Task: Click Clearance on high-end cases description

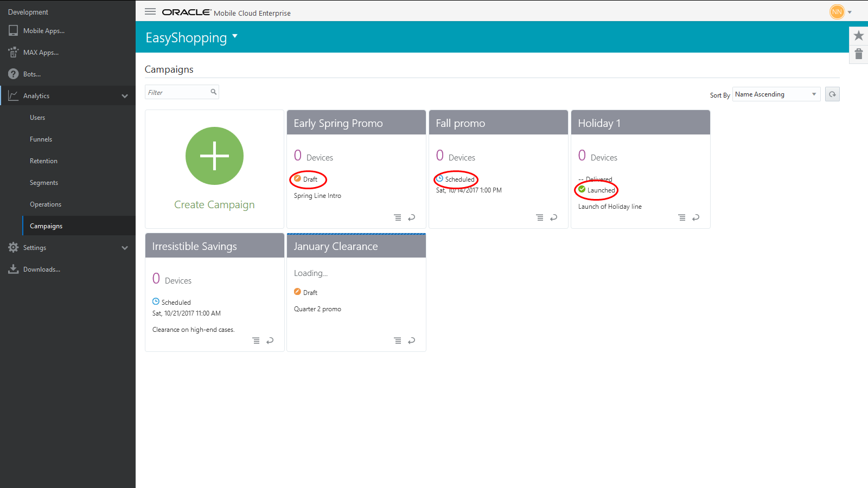Action: [193, 330]
